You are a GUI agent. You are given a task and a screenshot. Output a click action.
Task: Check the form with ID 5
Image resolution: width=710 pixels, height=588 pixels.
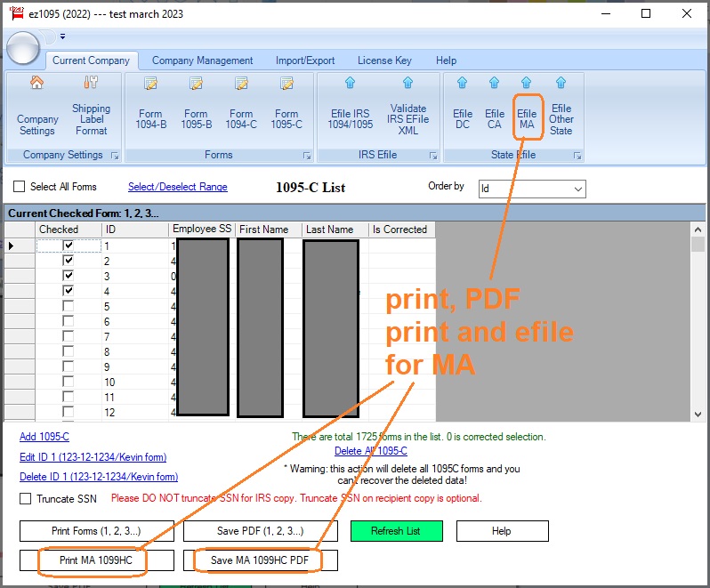point(68,306)
